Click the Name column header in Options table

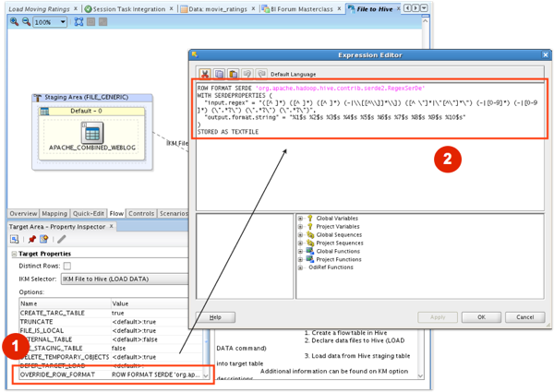point(65,303)
